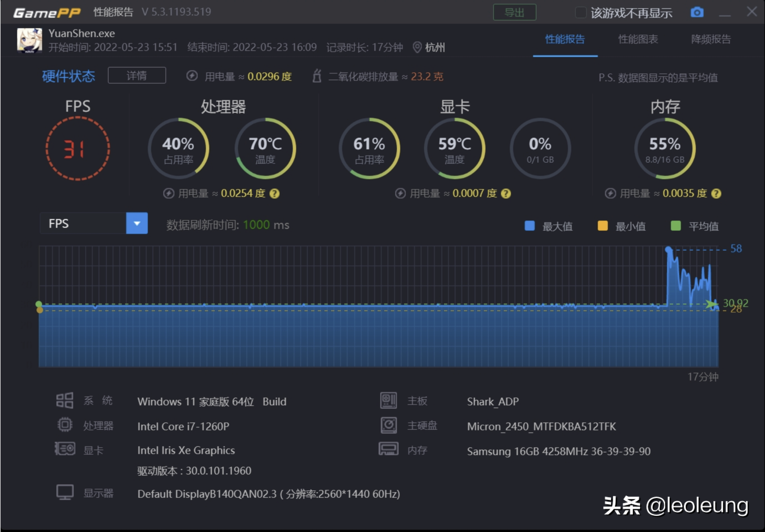Click the CPU 40% usage gauge
765x532 pixels.
178,149
